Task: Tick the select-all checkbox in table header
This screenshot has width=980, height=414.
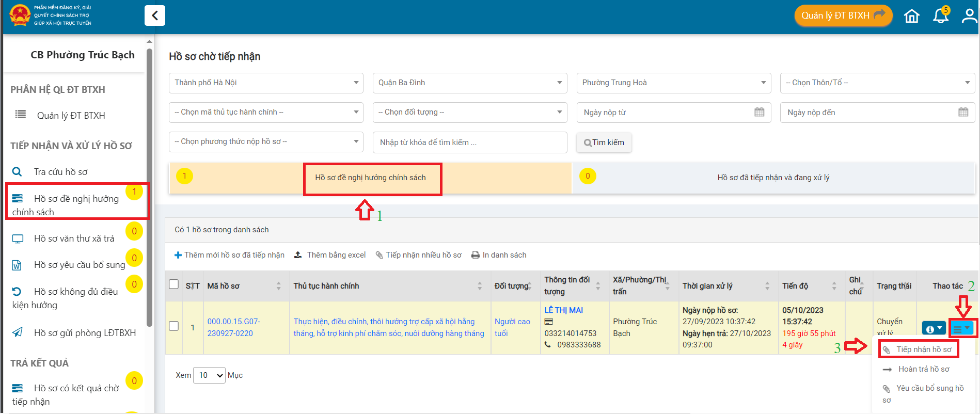Action: click(174, 284)
